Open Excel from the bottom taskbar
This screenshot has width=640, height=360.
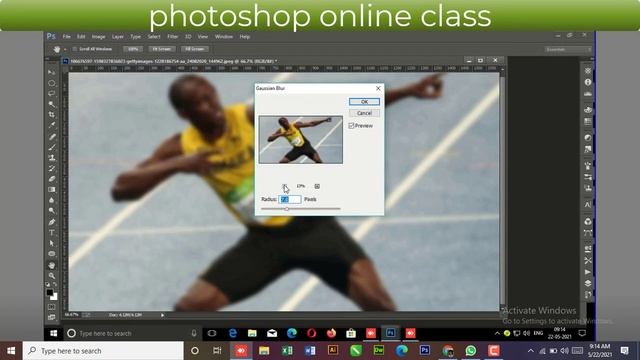(287, 351)
